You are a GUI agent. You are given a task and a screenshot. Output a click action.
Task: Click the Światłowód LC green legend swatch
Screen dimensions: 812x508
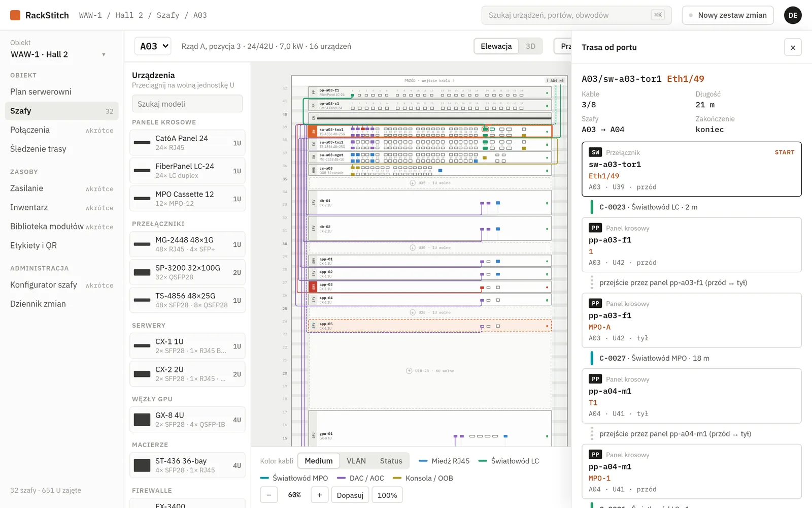pos(483,461)
